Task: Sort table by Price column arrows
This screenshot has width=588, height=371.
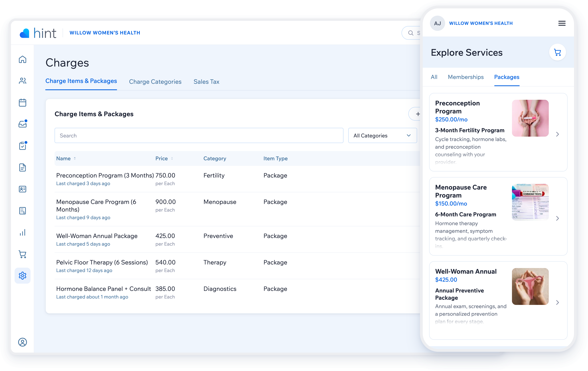Action: pos(172,158)
